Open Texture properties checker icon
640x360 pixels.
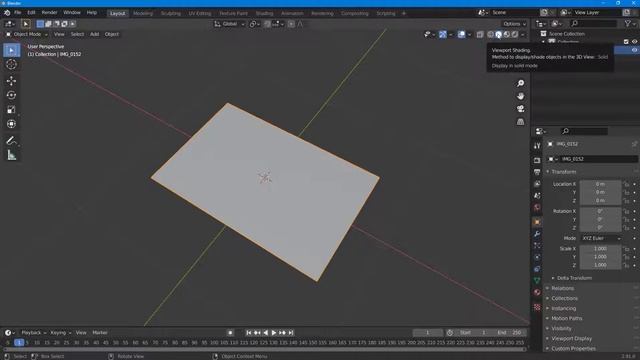click(x=537, y=307)
